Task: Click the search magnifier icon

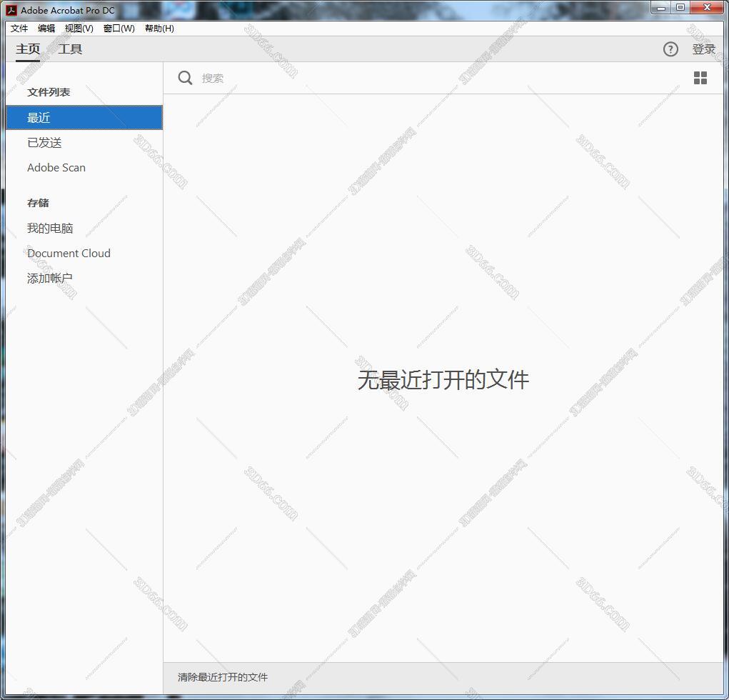Action: pyautogui.click(x=185, y=78)
